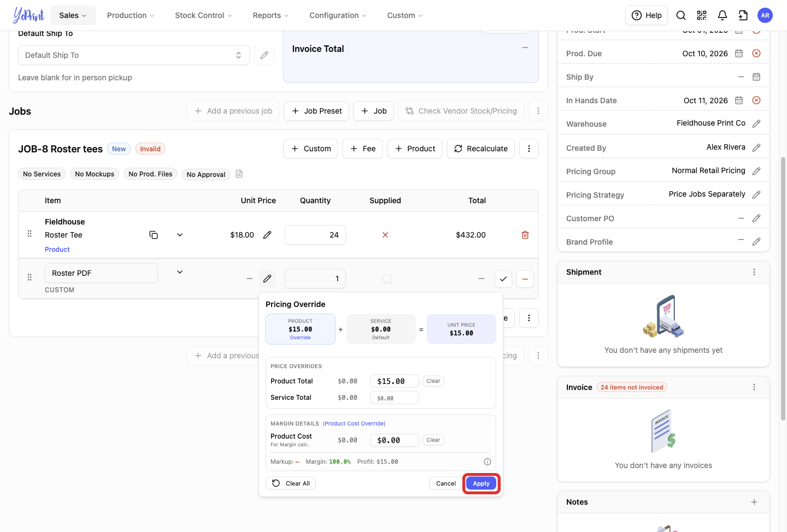Add a note with the plus icon
Image resolution: width=787 pixels, height=532 pixels.
(x=754, y=502)
